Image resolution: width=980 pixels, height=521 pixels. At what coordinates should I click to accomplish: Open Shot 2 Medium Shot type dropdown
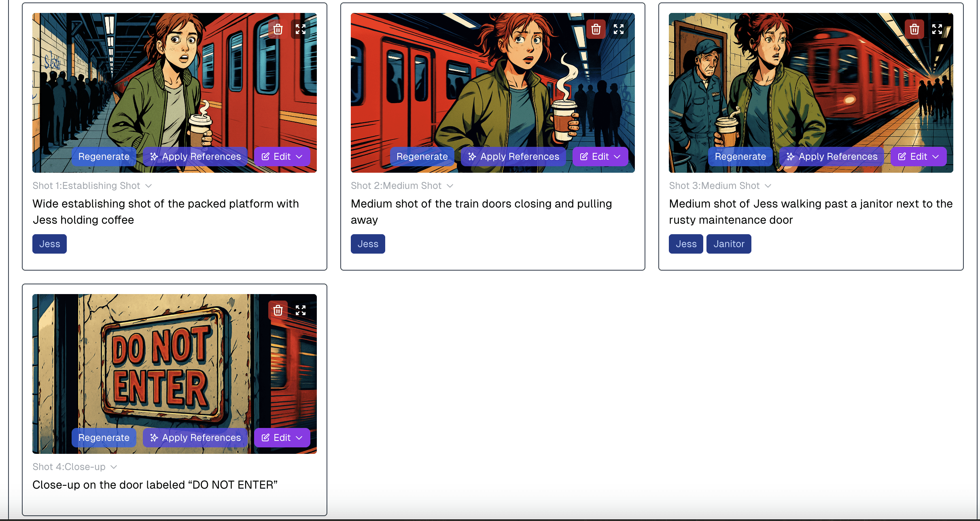click(402, 186)
